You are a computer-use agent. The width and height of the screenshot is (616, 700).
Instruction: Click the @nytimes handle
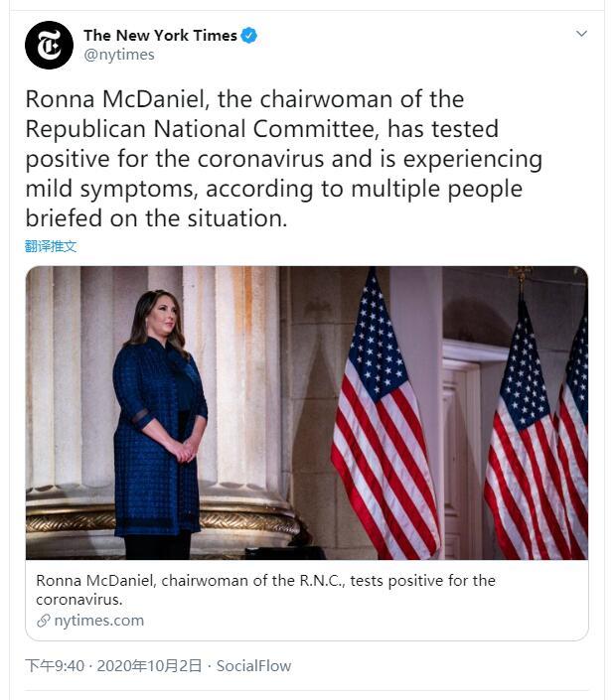[x=119, y=55]
